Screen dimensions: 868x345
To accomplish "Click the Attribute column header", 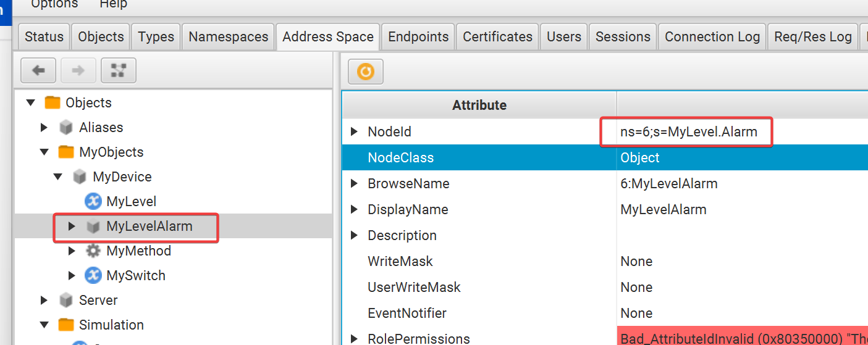I will point(479,105).
